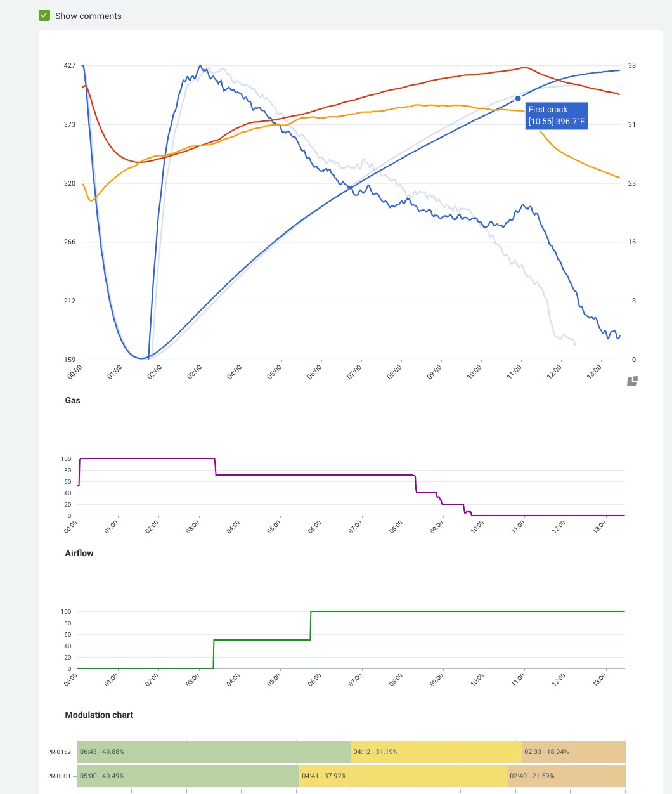Click the Show comments label text
The height and width of the screenshot is (794, 672).
click(88, 16)
